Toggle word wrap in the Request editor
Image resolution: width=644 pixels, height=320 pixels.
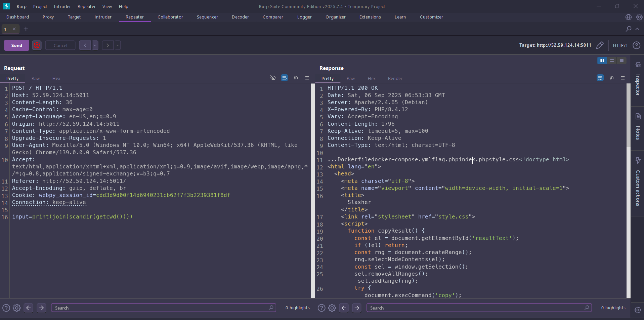[285, 78]
